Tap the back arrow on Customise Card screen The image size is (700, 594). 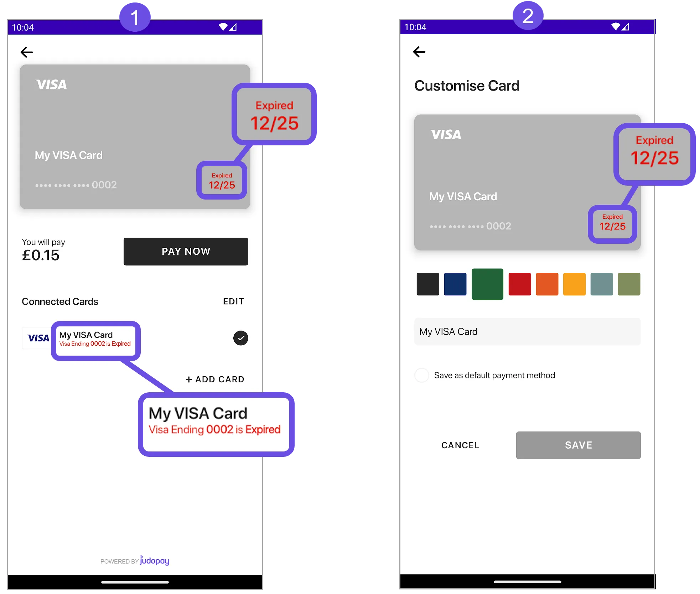419,52
